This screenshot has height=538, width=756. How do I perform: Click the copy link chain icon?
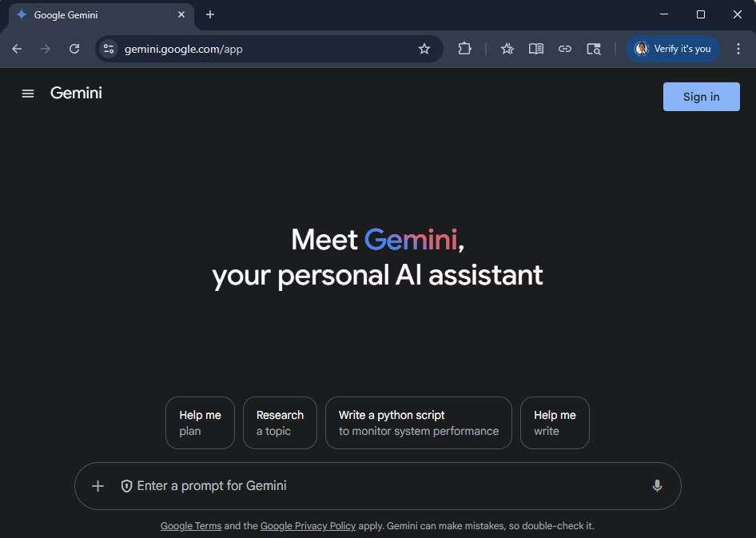[x=565, y=49]
